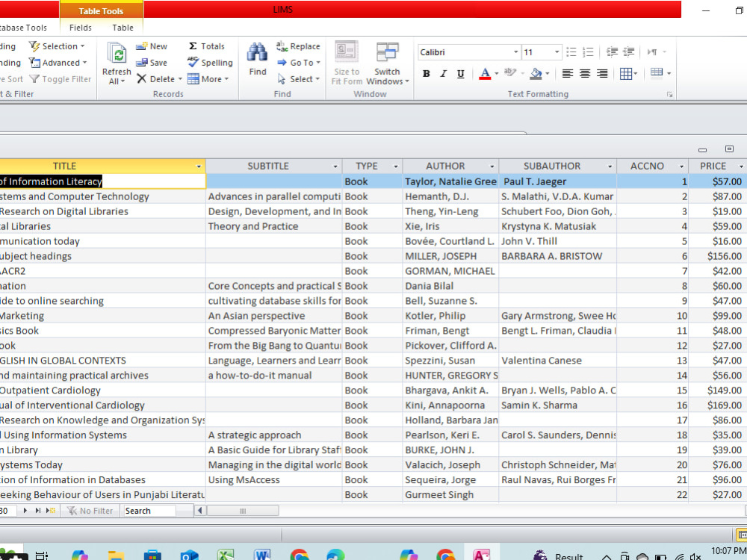The height and width of the screenshot is (560, 747).
Task: Click the No Filter indicator
Action: [x=90, y=511]
